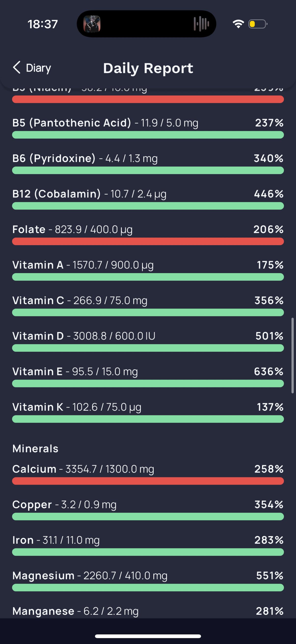The image size is (296, 644).
Task: Select the Vitamin C 356% percentage
Action: pos(269,300)
